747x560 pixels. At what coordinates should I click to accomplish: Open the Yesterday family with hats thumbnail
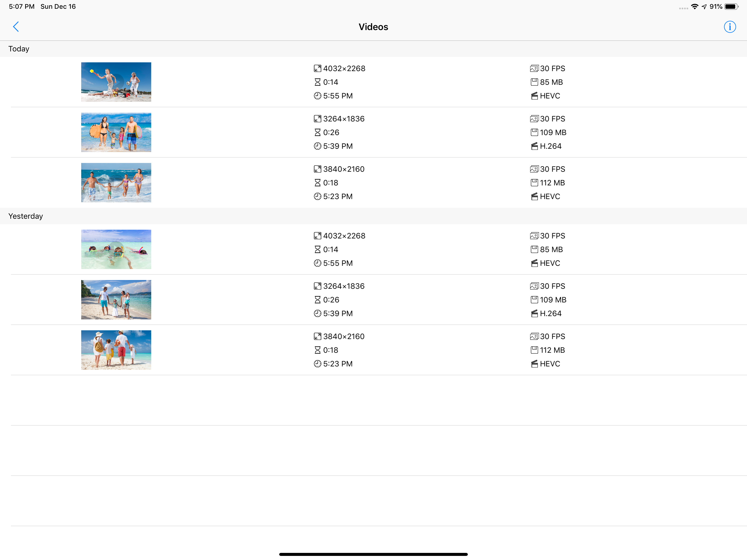click(116, 349)
